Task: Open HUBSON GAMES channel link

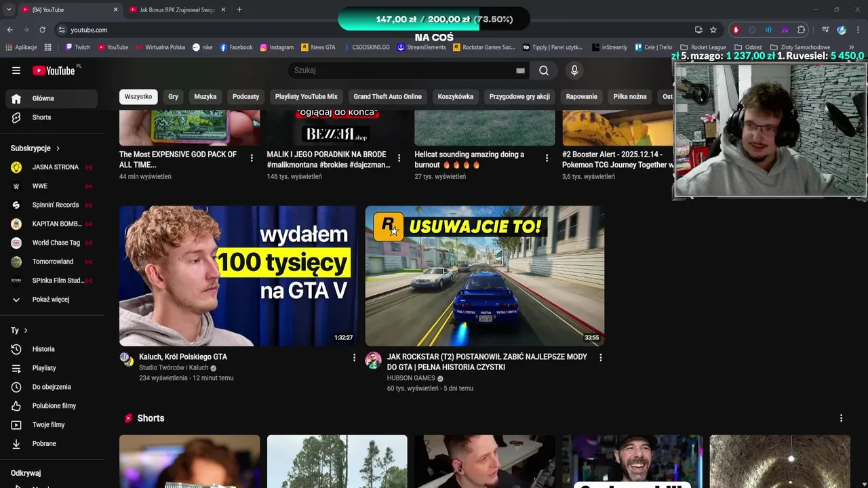Action: pyautogui.click(x=411, y=378)
